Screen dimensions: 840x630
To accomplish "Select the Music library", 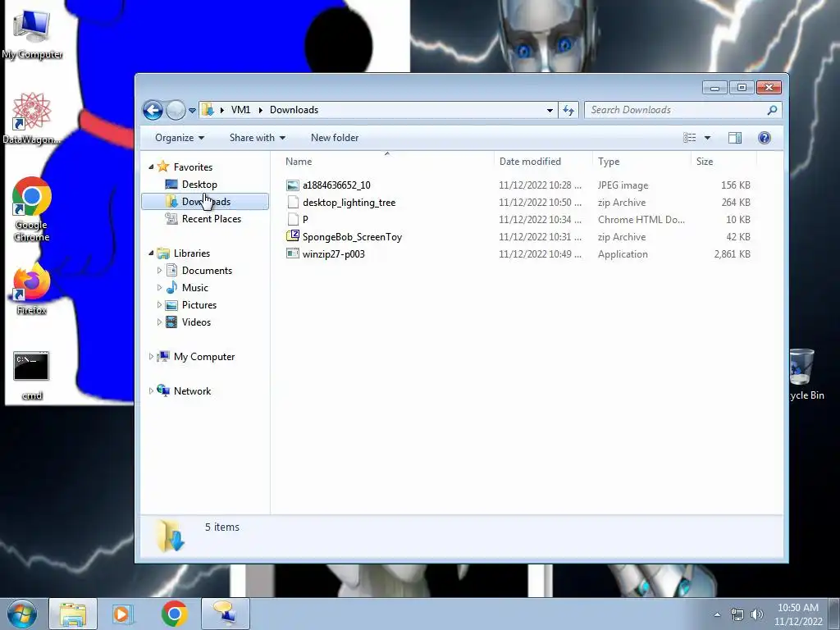I will coord(195,288).
